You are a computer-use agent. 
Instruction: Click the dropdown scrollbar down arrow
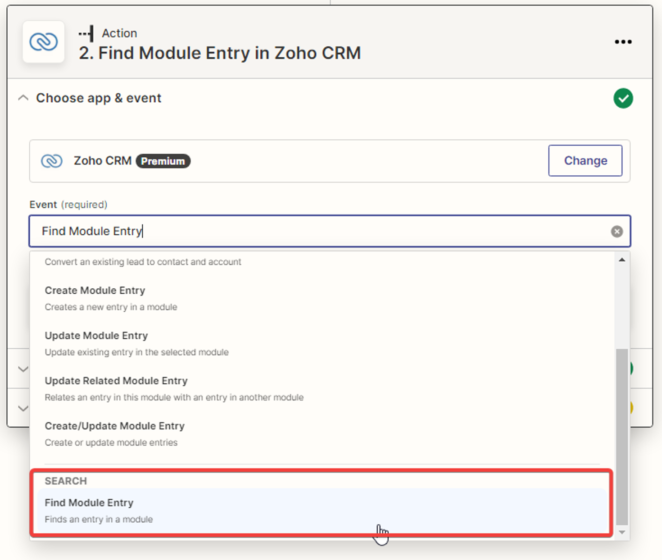click(x=622, y=532)
